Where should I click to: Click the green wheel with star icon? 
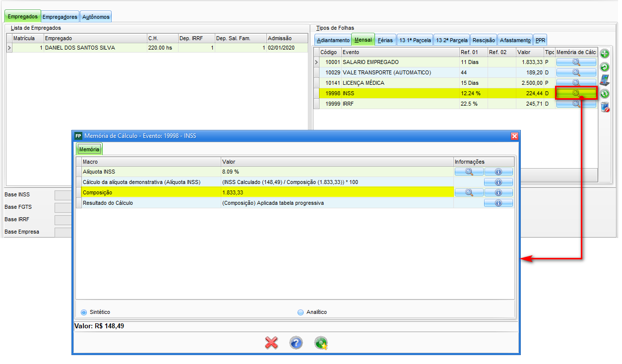point(321,343)
